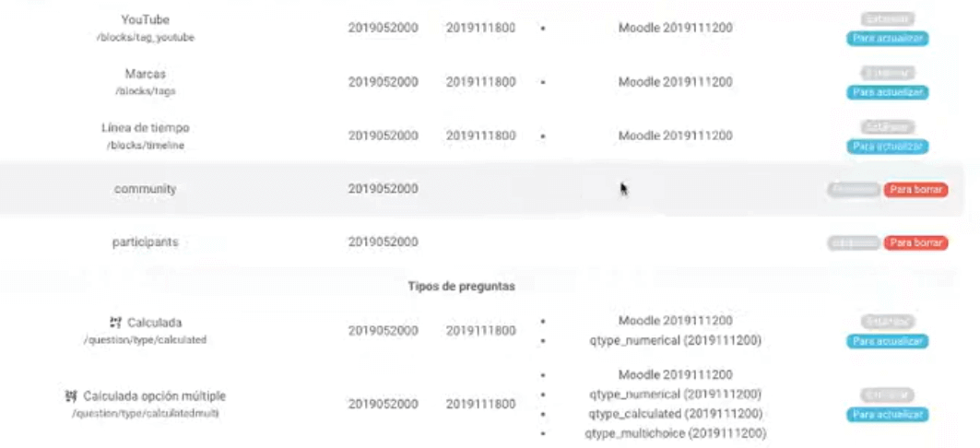This screenshot has height=448, width=980.
Task: Click the red Para borrar badge for community
Action: click(915, 189)
